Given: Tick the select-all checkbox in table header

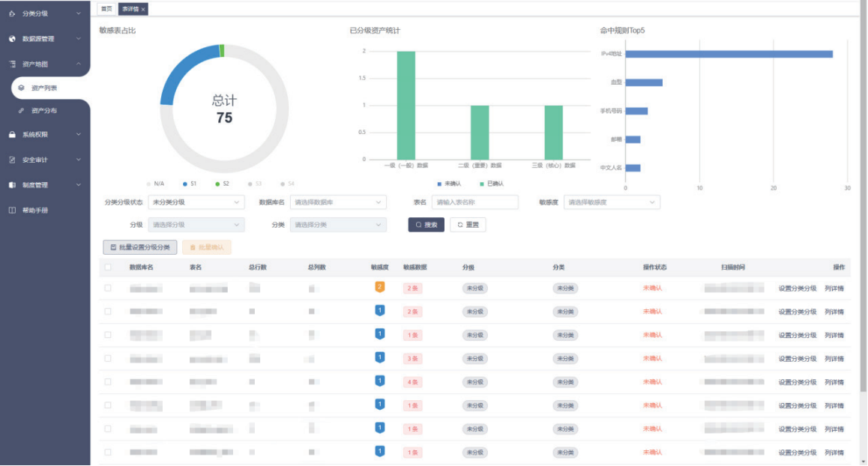Looking at the screenshot, I should 108,267.
